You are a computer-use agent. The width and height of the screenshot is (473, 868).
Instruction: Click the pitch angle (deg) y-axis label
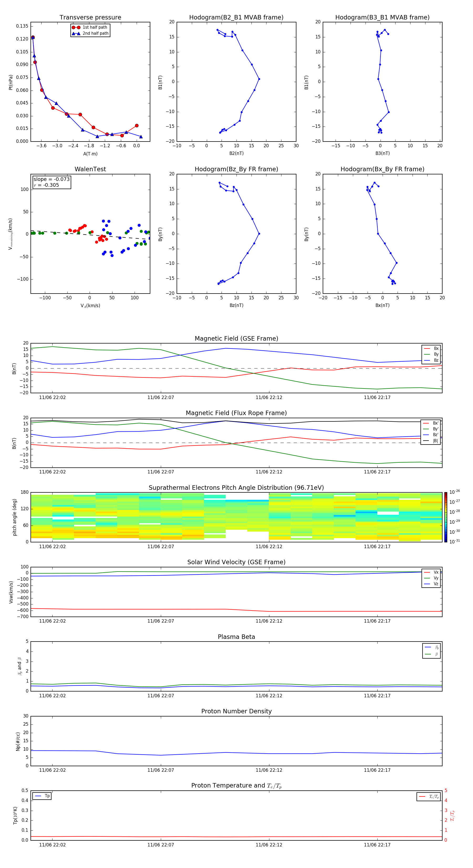coord(14,517)
